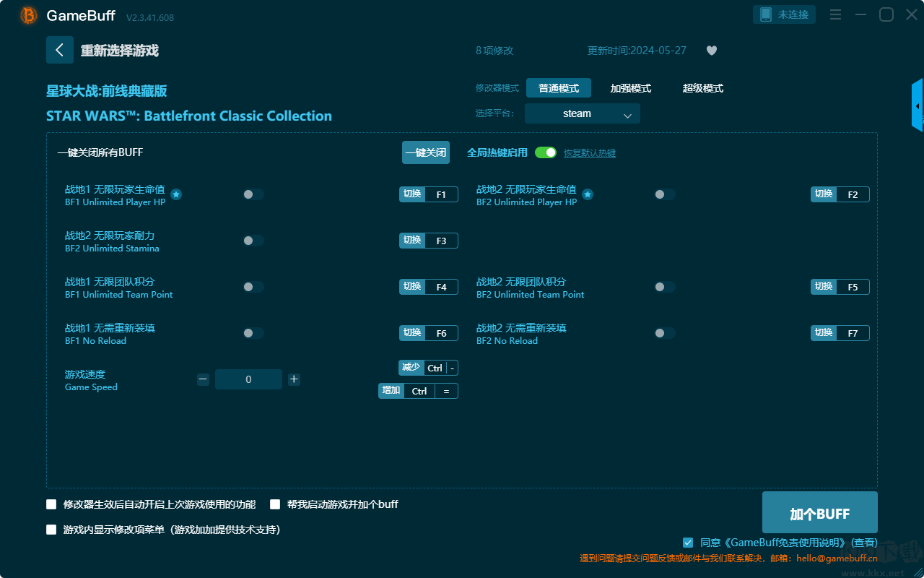Viewport: 924px width, 578px height.
Task: Toggle BF2 Unlimited Team Point switch
Action: pos(665,287)
